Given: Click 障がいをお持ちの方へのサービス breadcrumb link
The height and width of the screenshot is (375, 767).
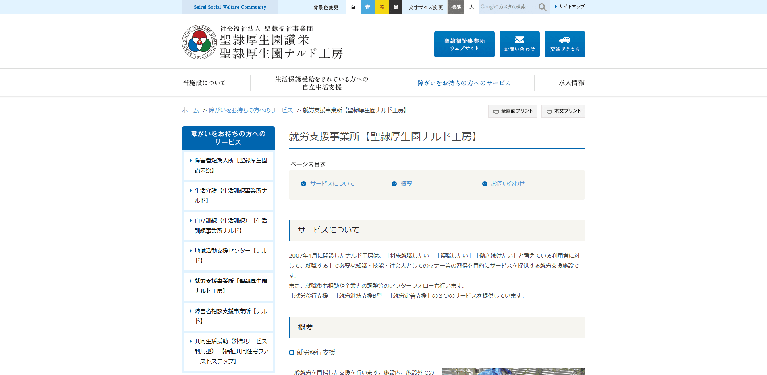Looking at the screenshot, I should pyautogui.click(x=250, y=110).
